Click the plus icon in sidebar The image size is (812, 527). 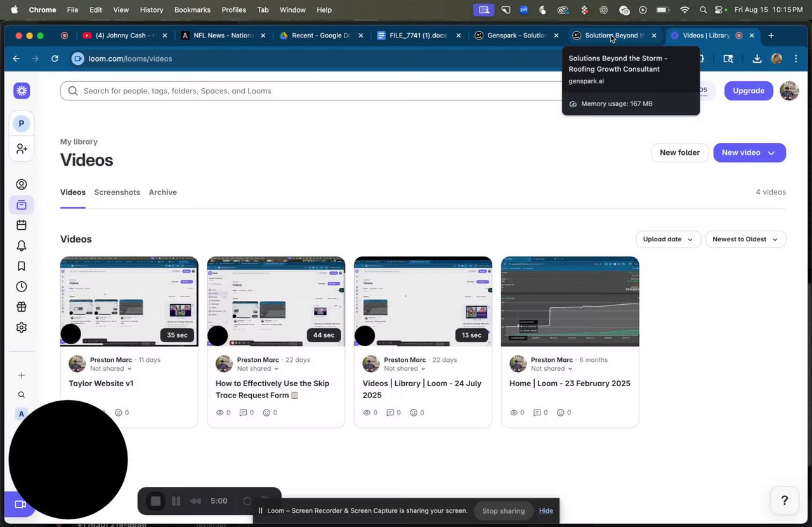point(22,375)
